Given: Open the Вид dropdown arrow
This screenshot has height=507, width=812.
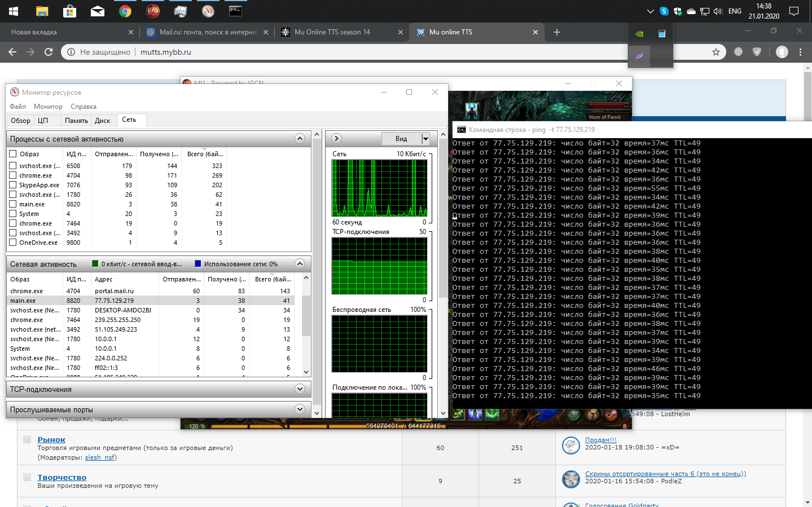Looking at the screenshot, I should (x=425, y=139).
